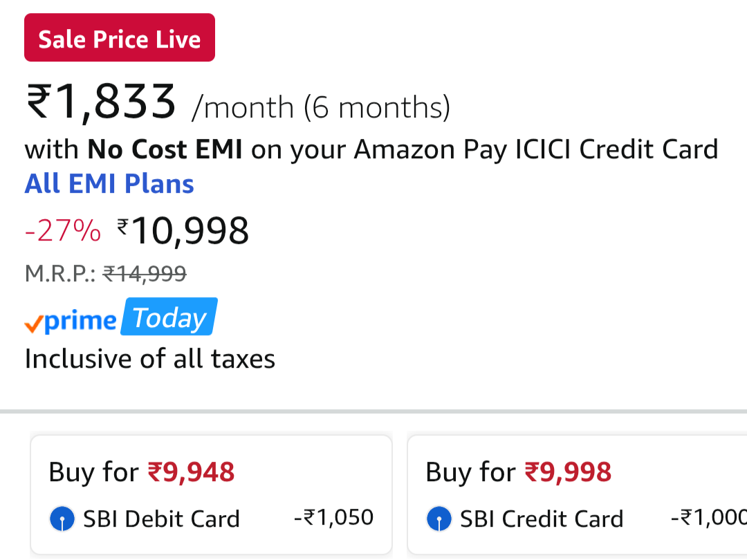Screen dimensions: 747x560
Task: Click the SBI Credit Card label
Action: pyautogui.click(x=542, y=519)
